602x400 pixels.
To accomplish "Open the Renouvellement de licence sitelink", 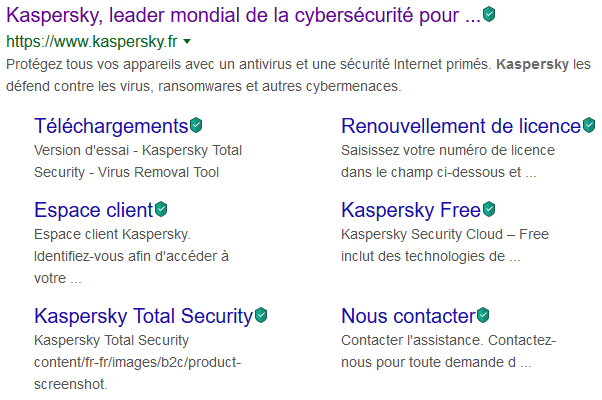I will coord(461,127).
